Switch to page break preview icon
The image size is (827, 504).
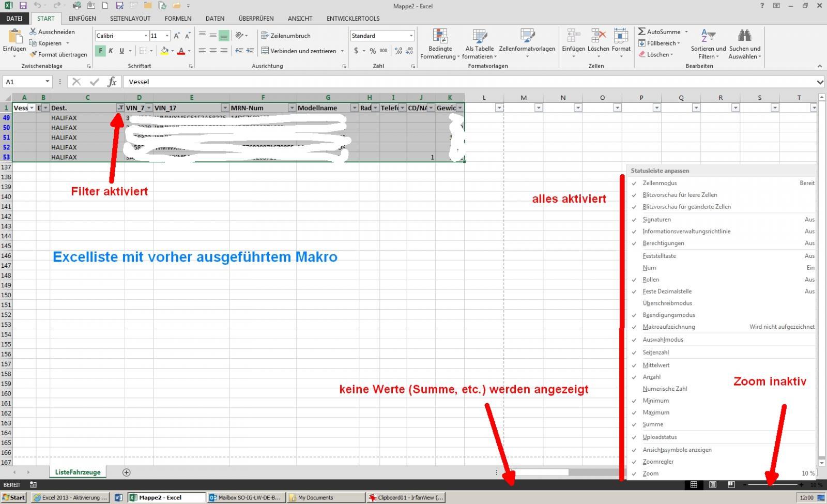(731, 485)
